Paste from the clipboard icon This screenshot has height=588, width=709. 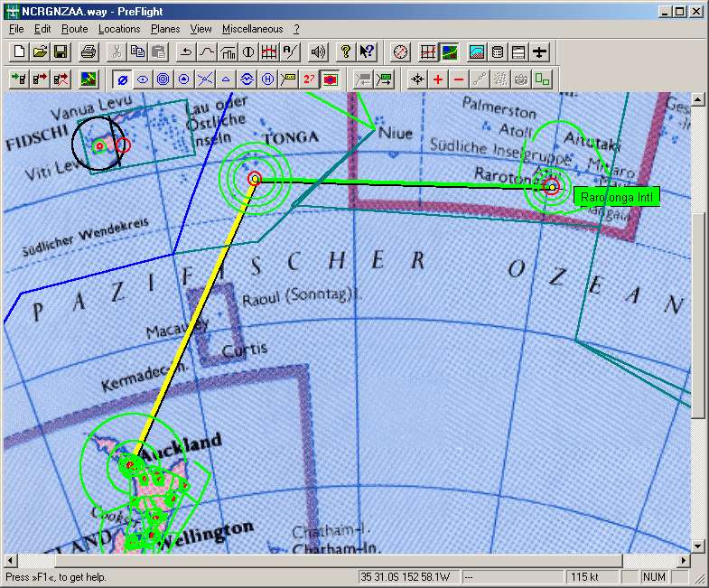pos(158,52)
